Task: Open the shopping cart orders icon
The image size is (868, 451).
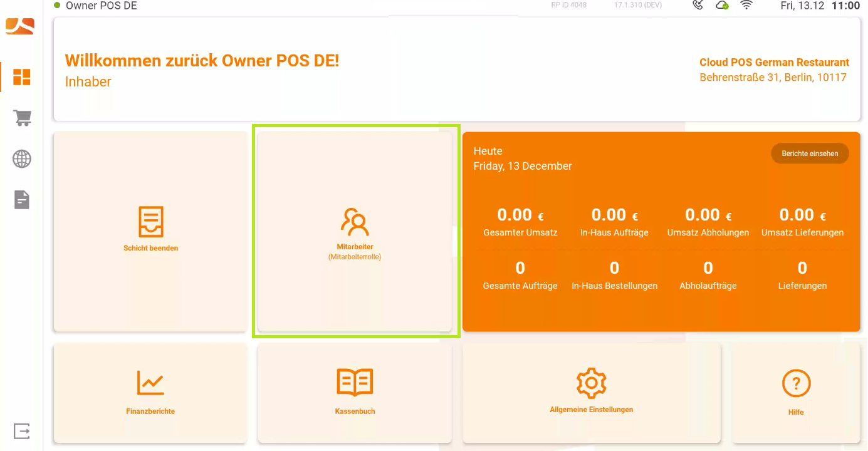Action: pos(22,118)
